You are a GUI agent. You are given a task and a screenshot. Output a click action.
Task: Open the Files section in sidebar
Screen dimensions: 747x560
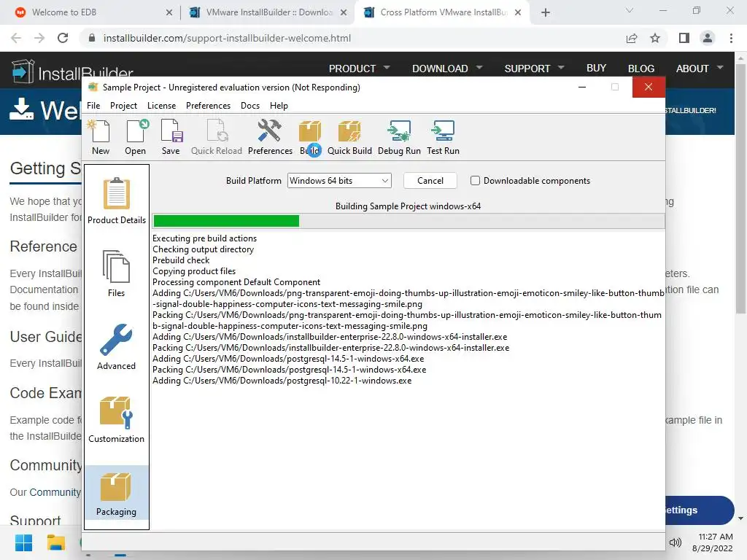[116, 273]
